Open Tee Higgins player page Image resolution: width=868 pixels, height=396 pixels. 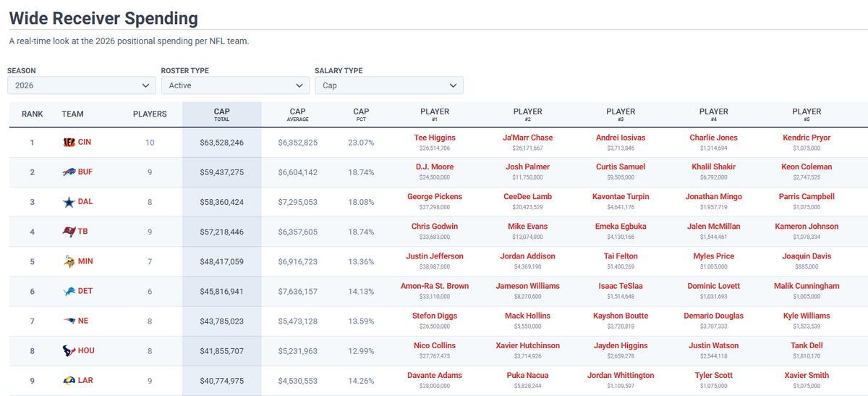pos(435,138)
